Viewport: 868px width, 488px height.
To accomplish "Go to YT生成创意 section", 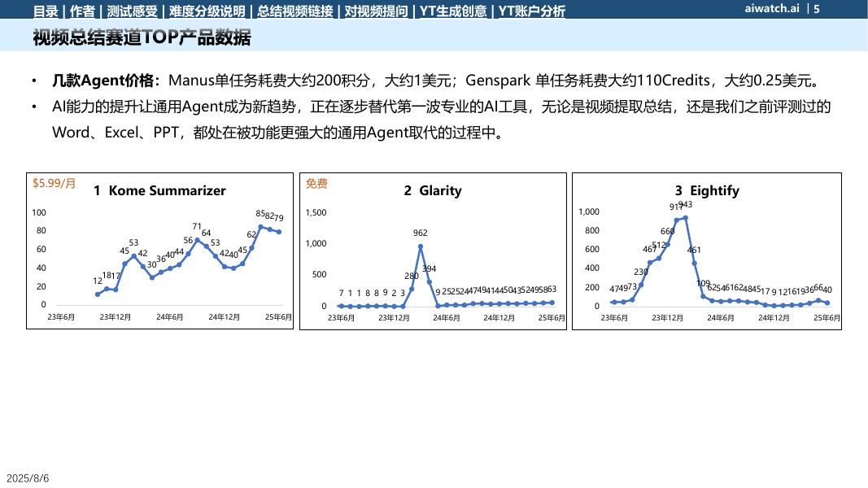I will click(453, 11).
